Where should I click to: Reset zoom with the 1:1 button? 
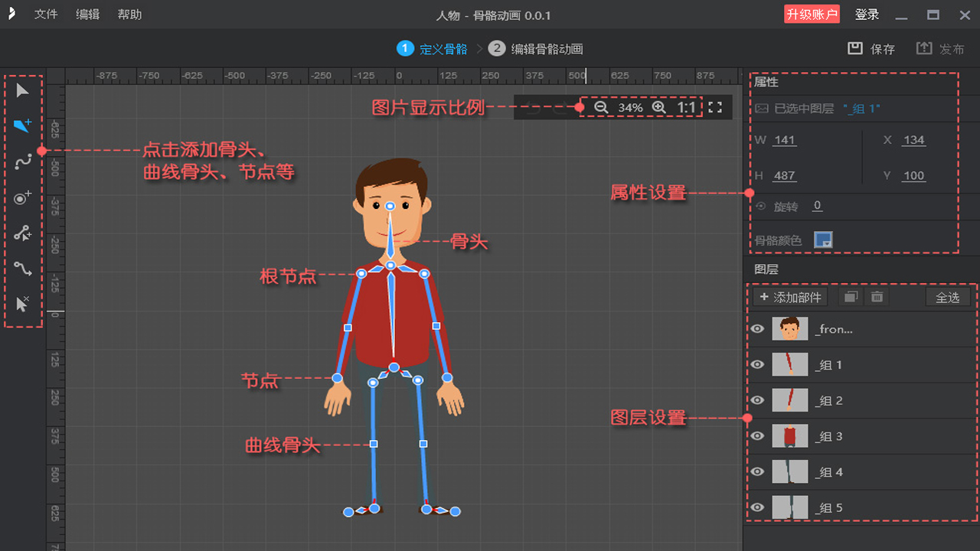click(686, 107)
